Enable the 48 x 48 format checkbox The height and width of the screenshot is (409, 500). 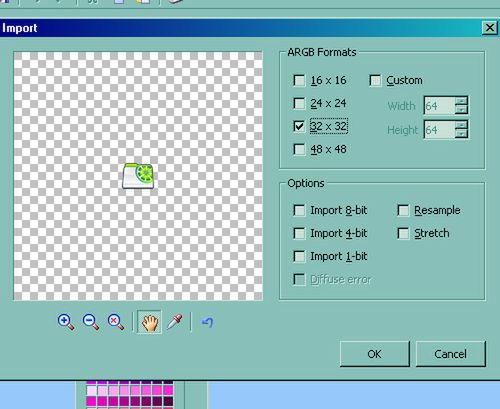click(299, 149)
